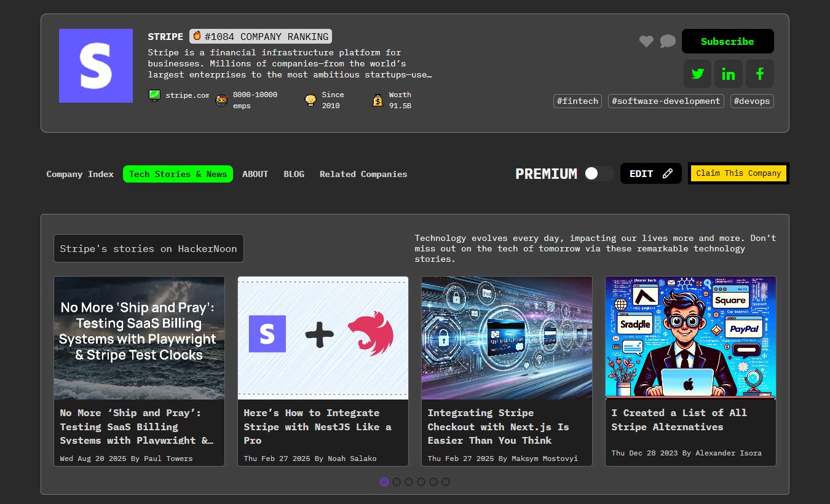
Task: Click the pencil icon in Edit button
Action: coord(668,174)
